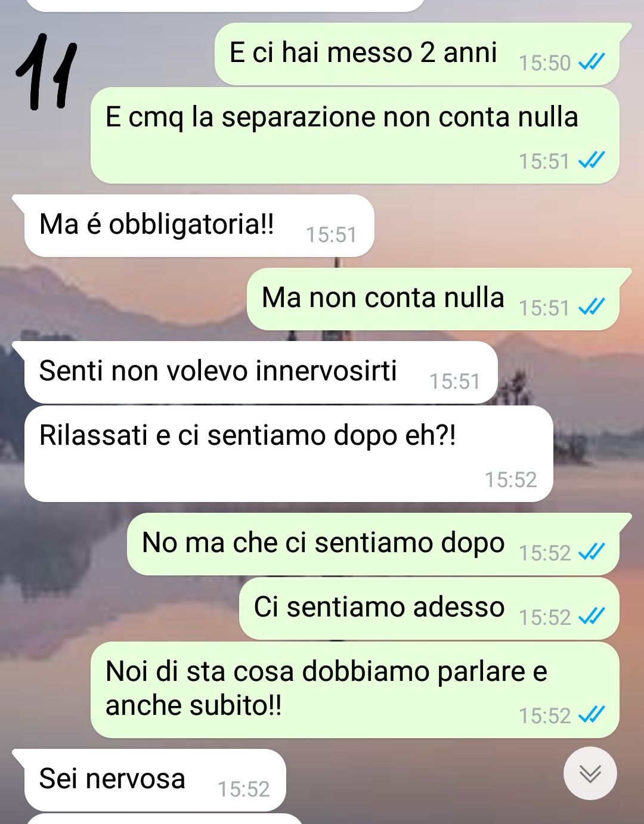Viewport: 644px width, 824px height.
Task: Tap the 'E ci hai messo 2 anni' message text
Action: pos(363,52)
